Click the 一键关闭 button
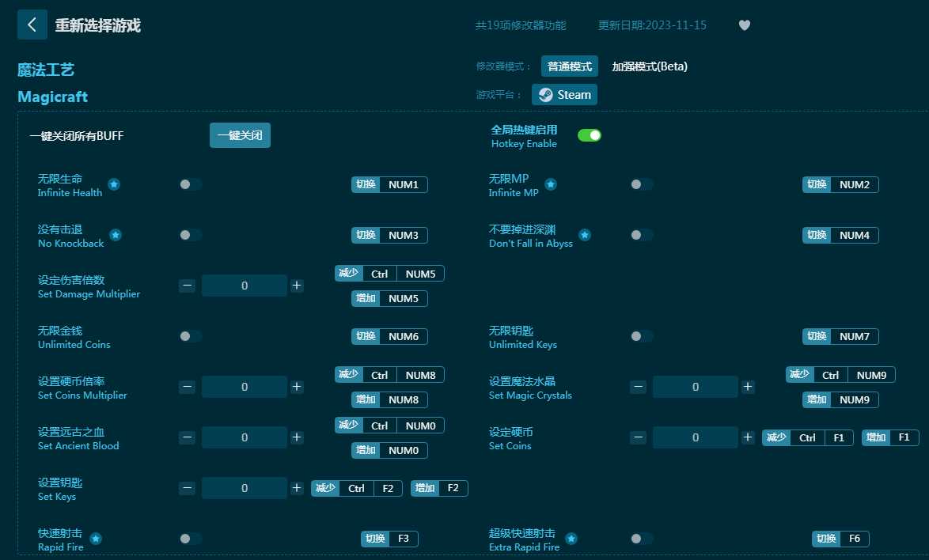Image resolution: width=929 pixels, height=560 pixels. [x=240, y=135]
